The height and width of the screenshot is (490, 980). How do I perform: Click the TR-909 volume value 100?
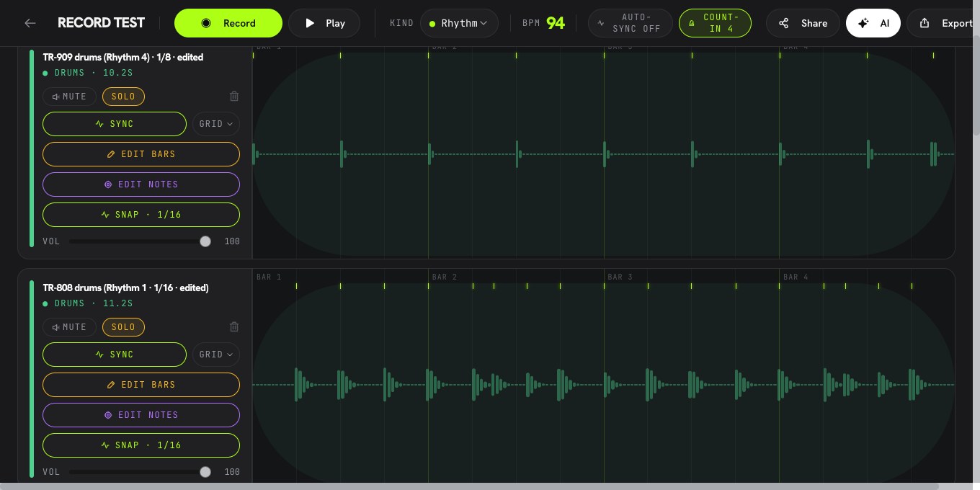coord(232,241)
